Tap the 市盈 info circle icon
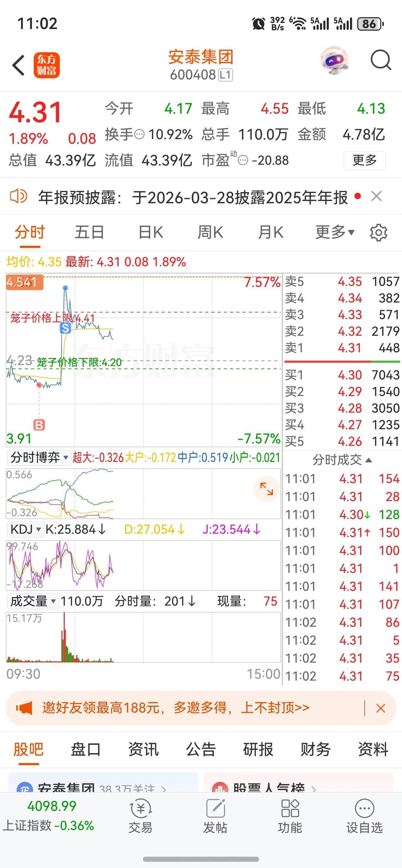The height and width of the screenshot is (868, 402). click(243, 160)
